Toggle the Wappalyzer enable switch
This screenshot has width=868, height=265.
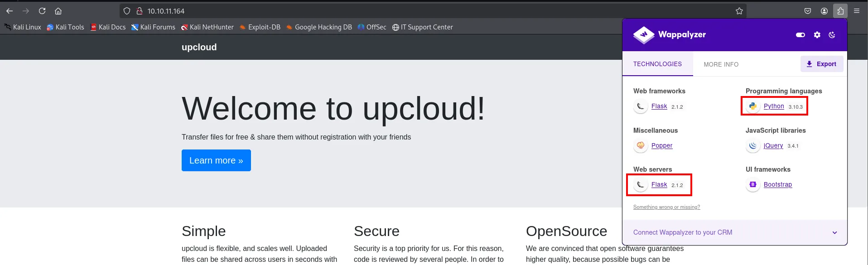click(800, 35)
